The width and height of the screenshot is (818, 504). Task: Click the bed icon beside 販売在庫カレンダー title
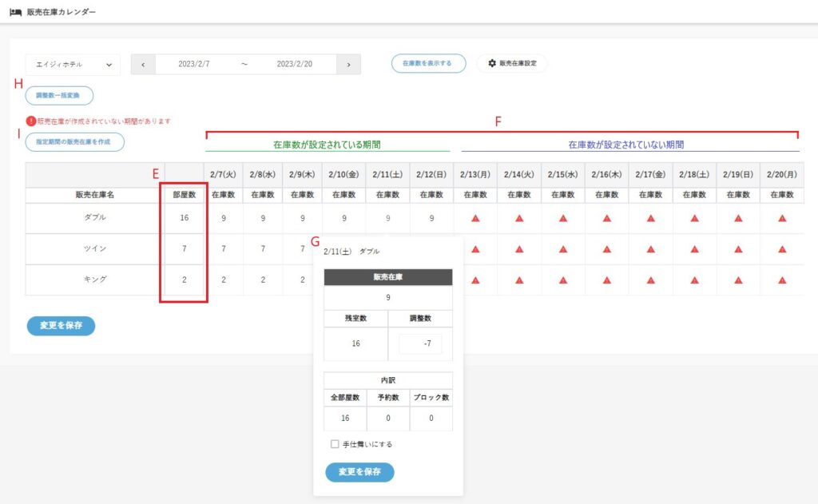tap(15, 12)
